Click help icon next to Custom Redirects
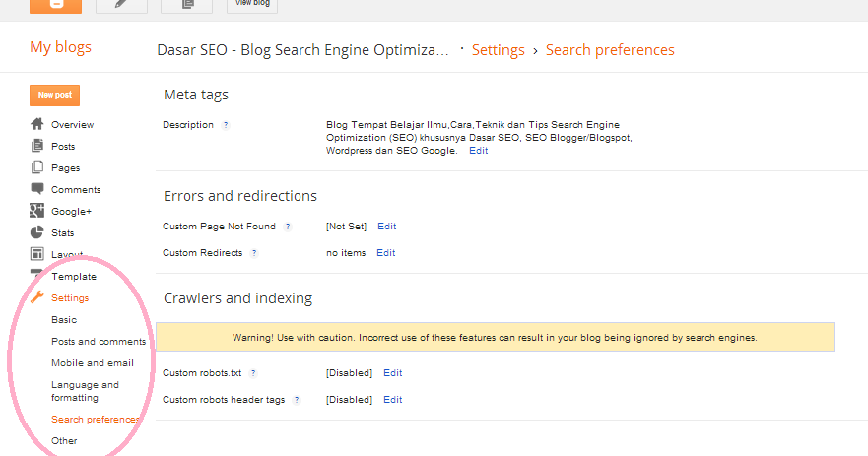The image size is (868, 456). click(x=254, y=253)
